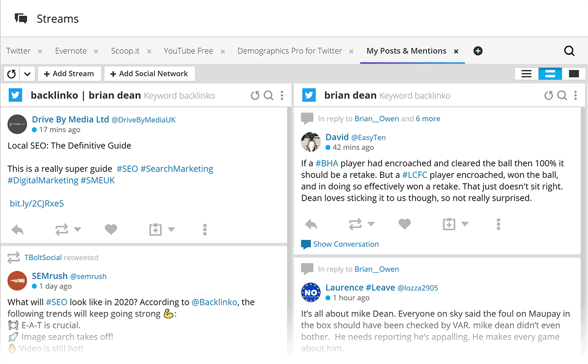Click the save-to-app icon on Drive By Media tweet
The image size is (588, 364).
[155, 229]
